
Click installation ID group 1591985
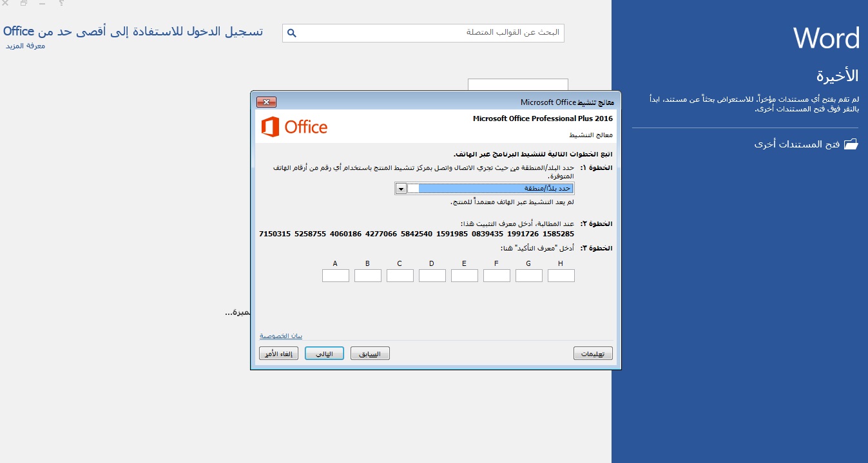452,234
